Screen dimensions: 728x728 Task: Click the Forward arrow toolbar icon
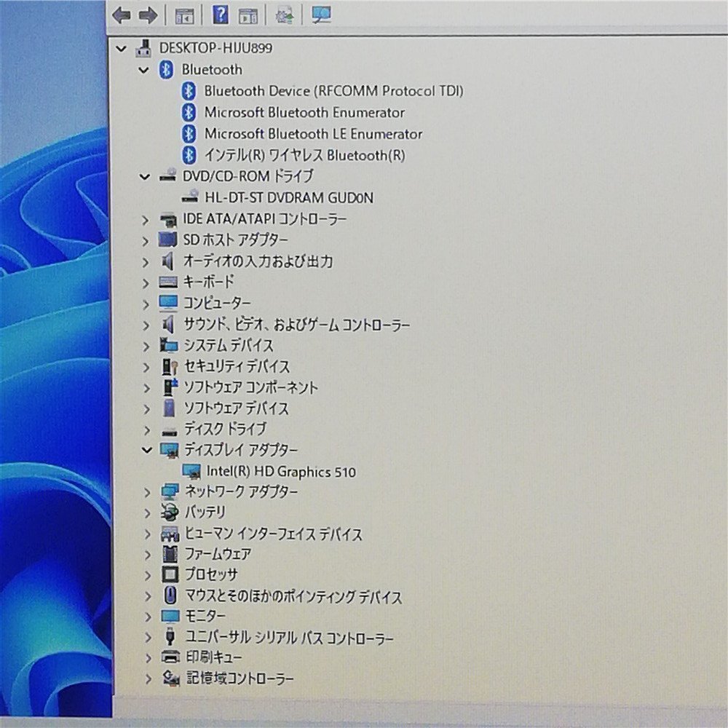click(x=148, y=16)
